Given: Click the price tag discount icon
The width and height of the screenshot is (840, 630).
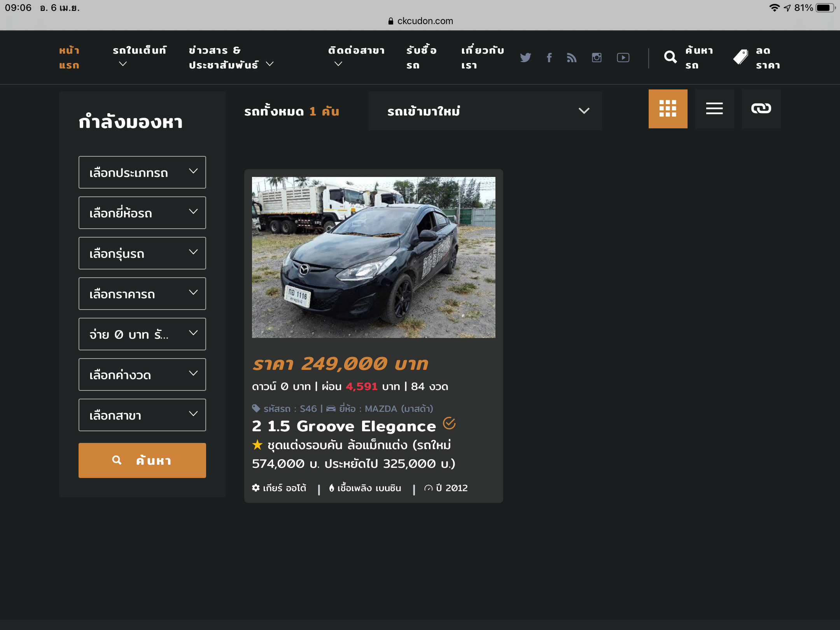Looking at the screenshot, I should 740,58.
